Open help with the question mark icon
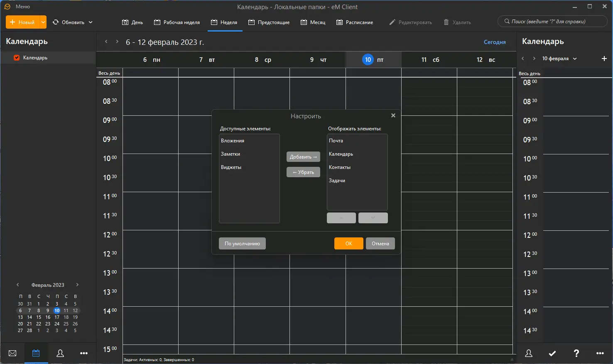Image resolution: width=613 pixels, height=364 pixels. (x=576, y=354)
